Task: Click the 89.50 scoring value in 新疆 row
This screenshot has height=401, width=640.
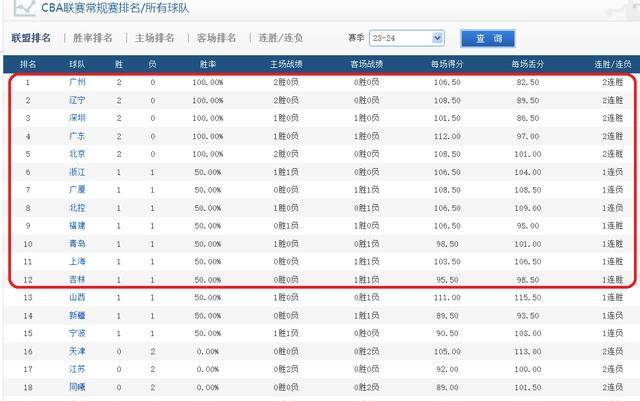Action: [x=447, y=315]
